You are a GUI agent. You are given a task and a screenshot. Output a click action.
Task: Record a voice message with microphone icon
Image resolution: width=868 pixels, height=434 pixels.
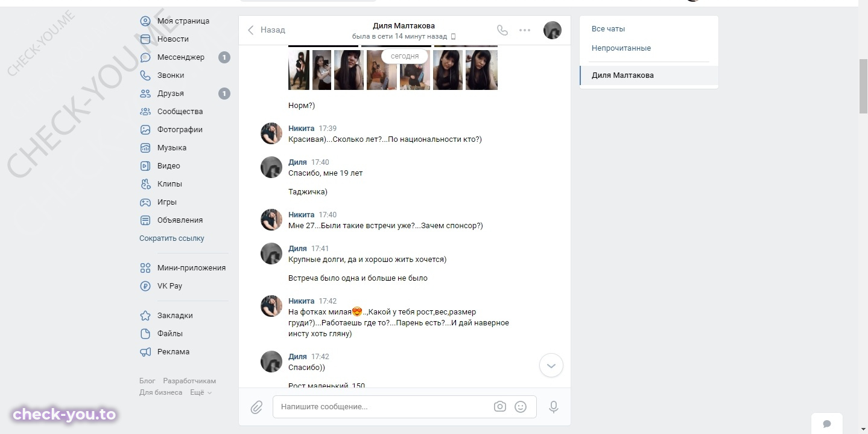click(554, 407)
